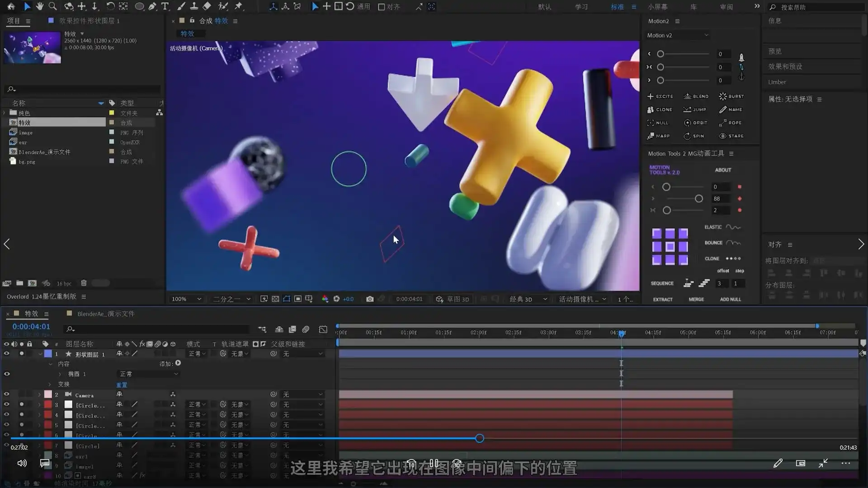
Task: Hide 形状图层 1 with its eye toggle
Action: pyautogui.click(x=7, y=354)
